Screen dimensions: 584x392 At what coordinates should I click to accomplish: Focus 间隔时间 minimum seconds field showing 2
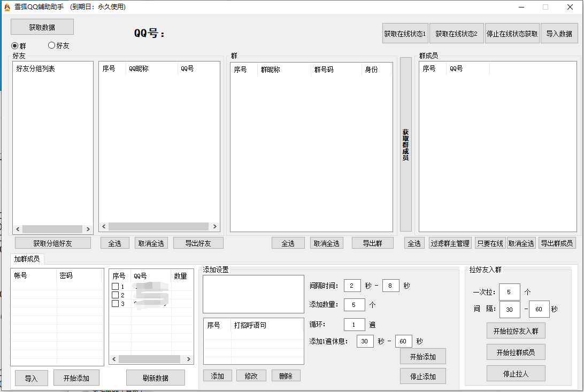[x=352, y=286]
